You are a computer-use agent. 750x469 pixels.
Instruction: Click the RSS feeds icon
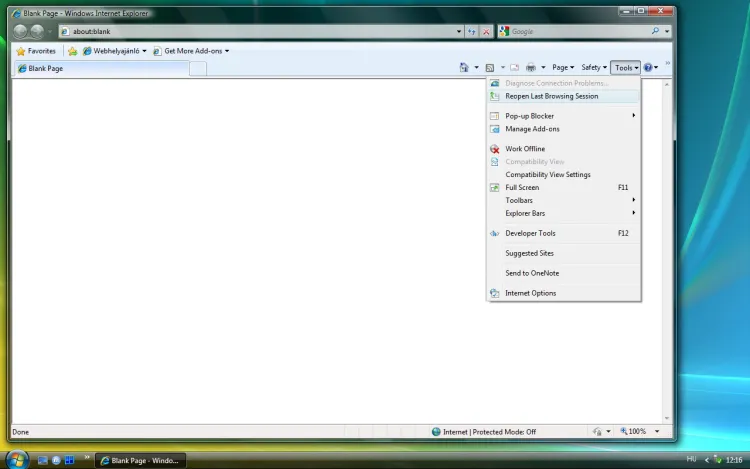click(490, 67)
